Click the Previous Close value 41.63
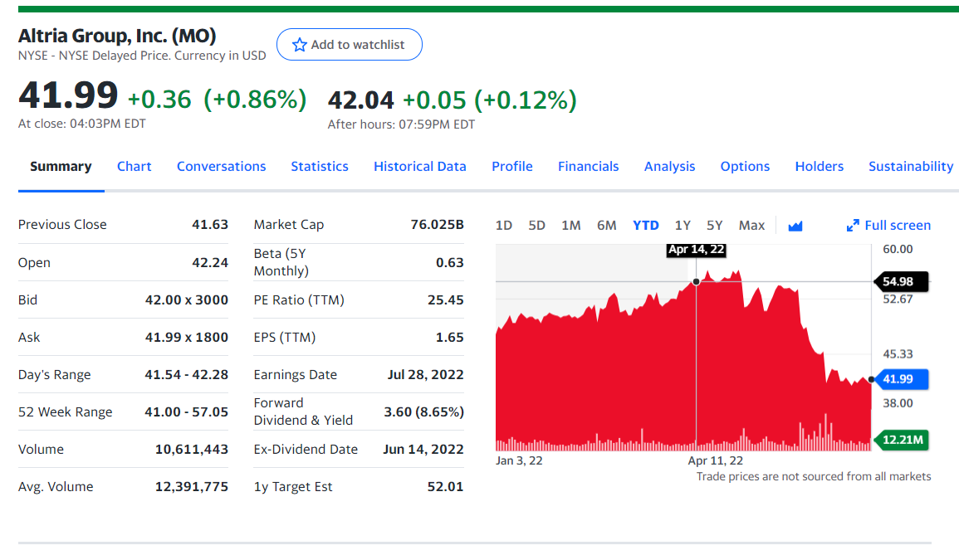Viewport: 959px width, 560px height. (x=210, y=224)
